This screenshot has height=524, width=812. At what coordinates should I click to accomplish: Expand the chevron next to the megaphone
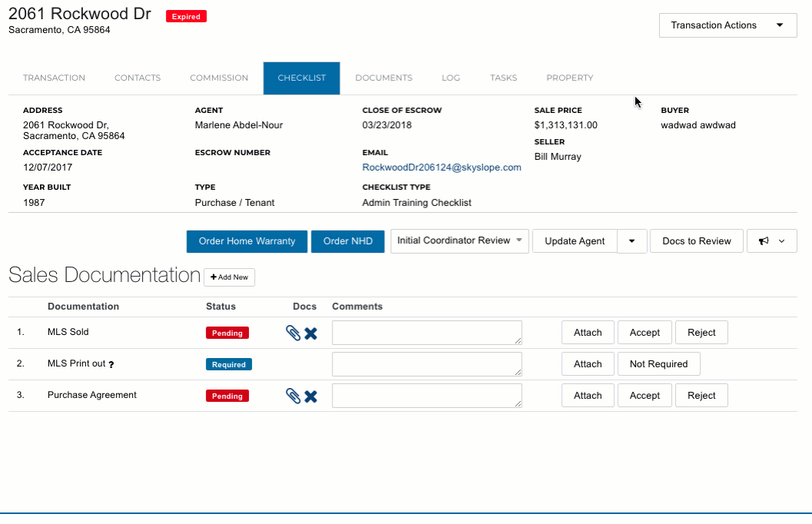click(x=782, y=241)
